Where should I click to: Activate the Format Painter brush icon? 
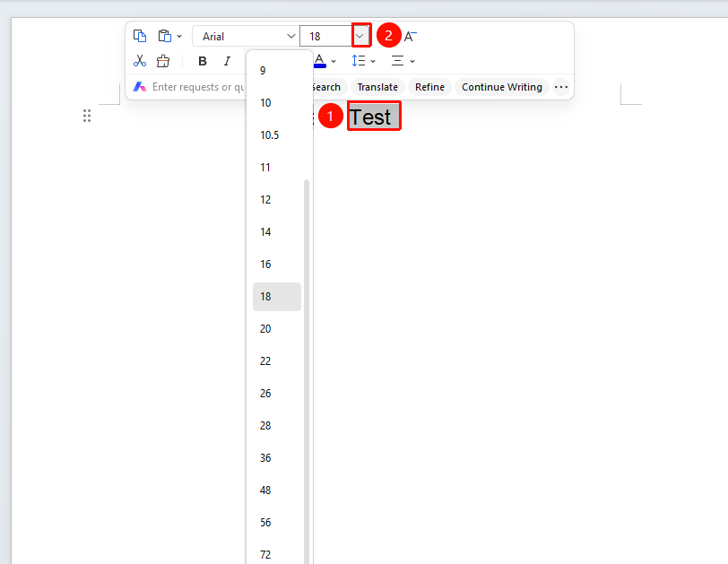coord(163,61)
